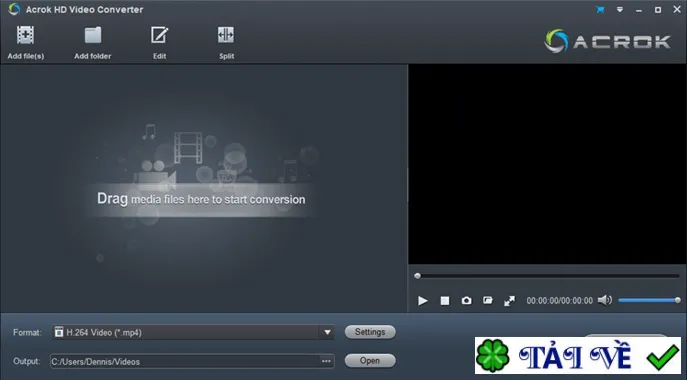Open the format Settings button

pyautogui.click(x=370, y=332)
